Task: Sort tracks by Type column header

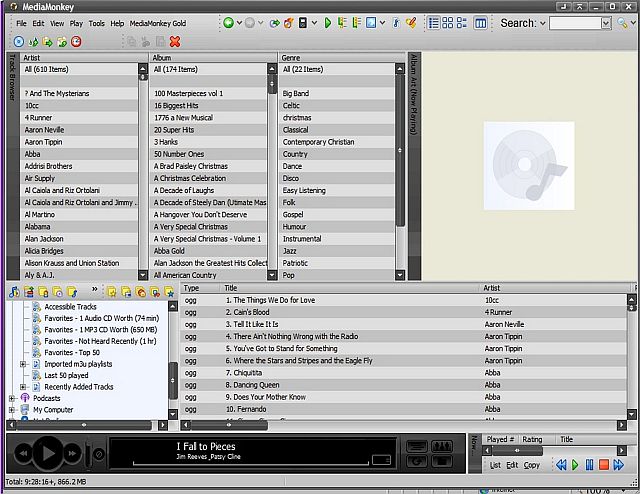Action: (x=201, y=288)
